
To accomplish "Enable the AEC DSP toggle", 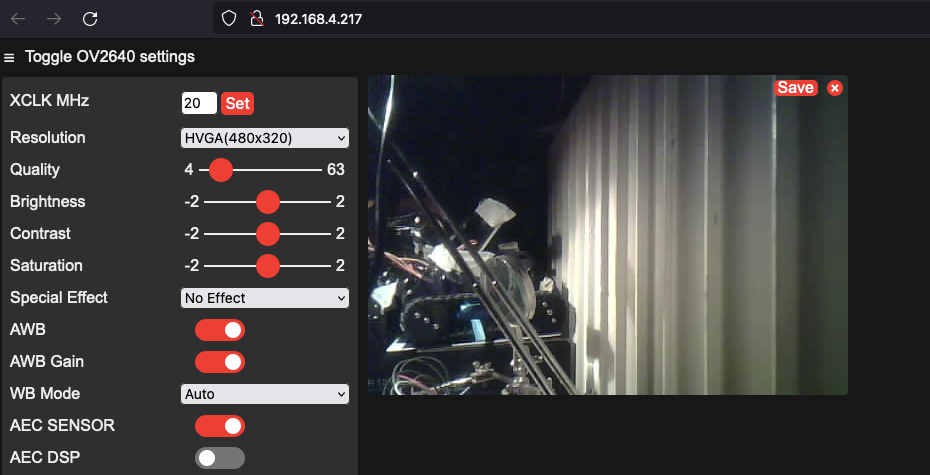I will [219, 458].
